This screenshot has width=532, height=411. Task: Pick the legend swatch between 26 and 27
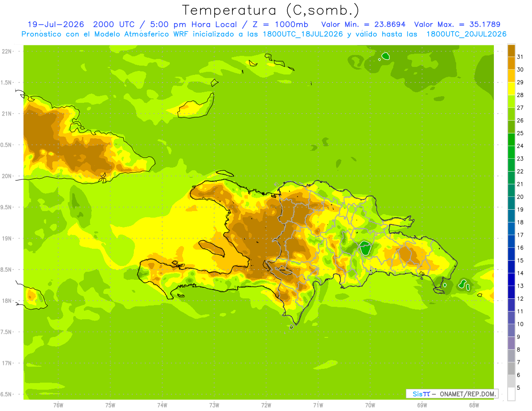(x=511, y=114)
